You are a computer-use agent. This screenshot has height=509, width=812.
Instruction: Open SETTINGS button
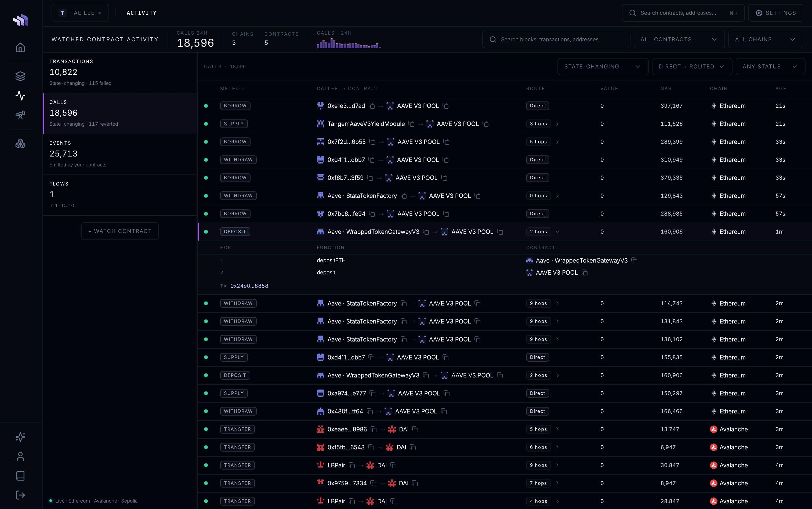[775, 13]
